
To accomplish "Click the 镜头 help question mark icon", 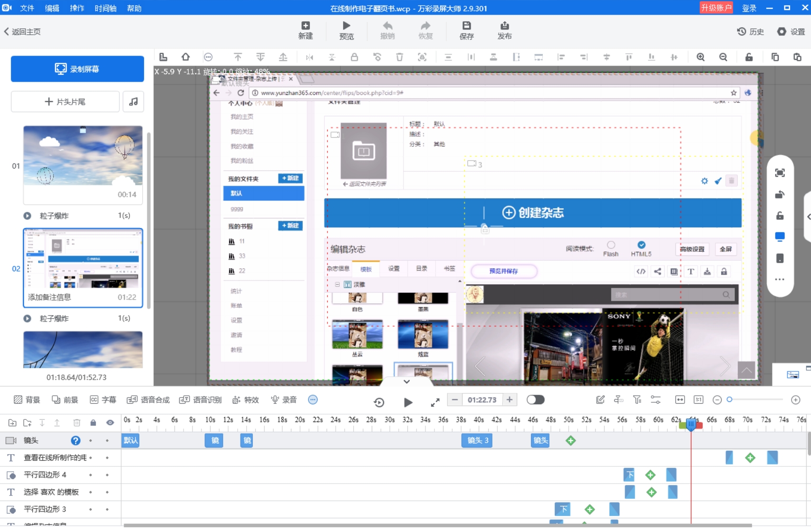I will [x=76, y=440].
